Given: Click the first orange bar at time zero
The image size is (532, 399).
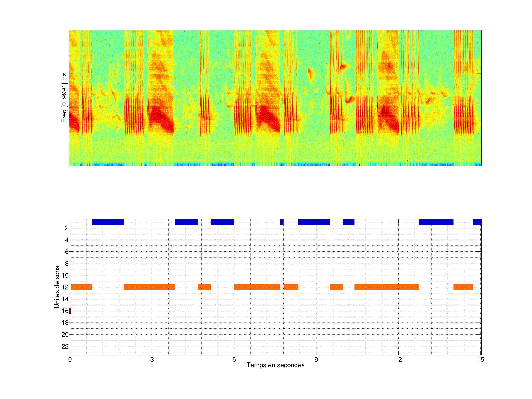Looking at the screenshot, I should 81,287.
